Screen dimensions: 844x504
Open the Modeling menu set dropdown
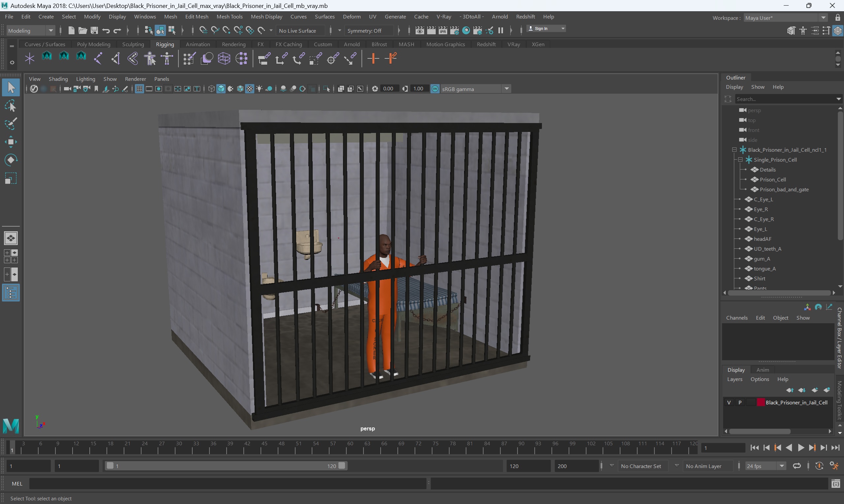pos(31,31)
